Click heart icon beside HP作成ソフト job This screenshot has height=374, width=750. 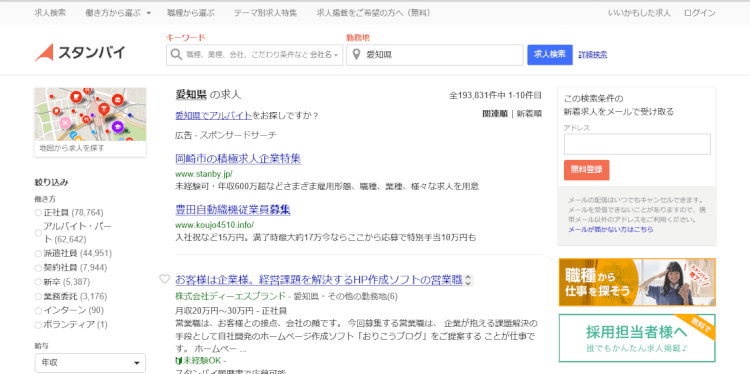pos(165,279)
